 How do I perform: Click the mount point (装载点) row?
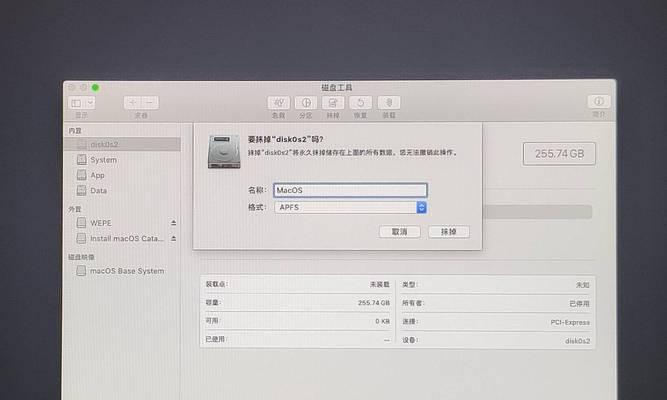point(297,284)
